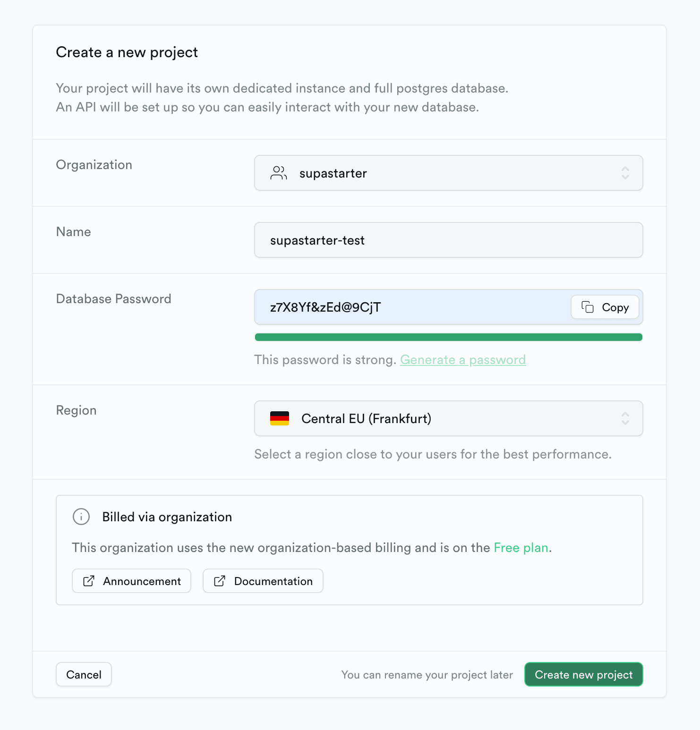700x730 pixels.
Task: Click the Free plan link
Action: tap(521, 547)
